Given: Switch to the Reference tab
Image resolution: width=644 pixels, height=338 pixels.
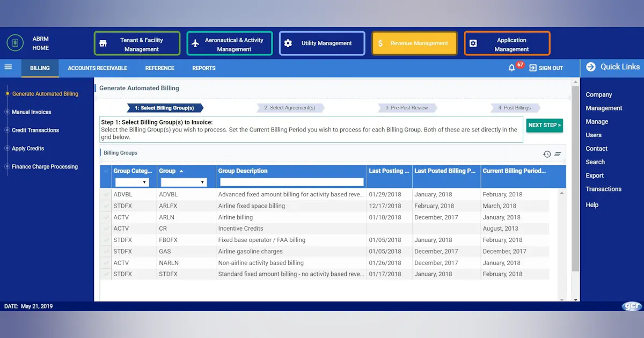Looking at the screenshot, I should pos(160,68).
